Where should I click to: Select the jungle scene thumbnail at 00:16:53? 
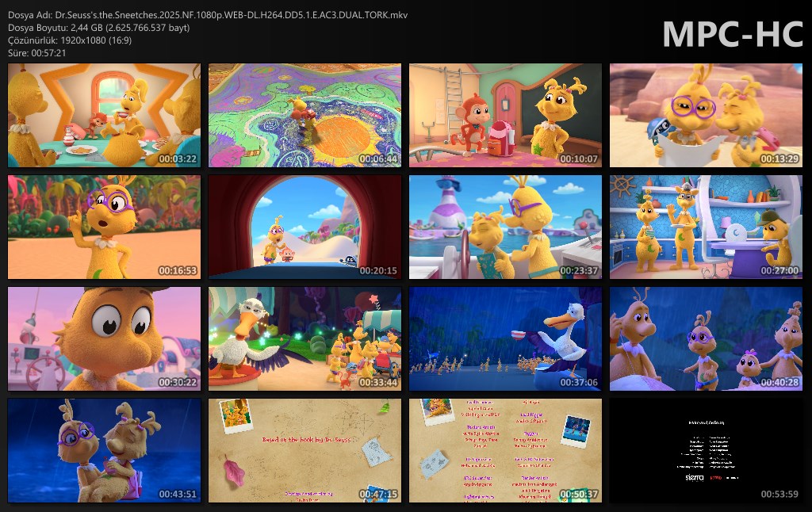click(x=104, y=227)
